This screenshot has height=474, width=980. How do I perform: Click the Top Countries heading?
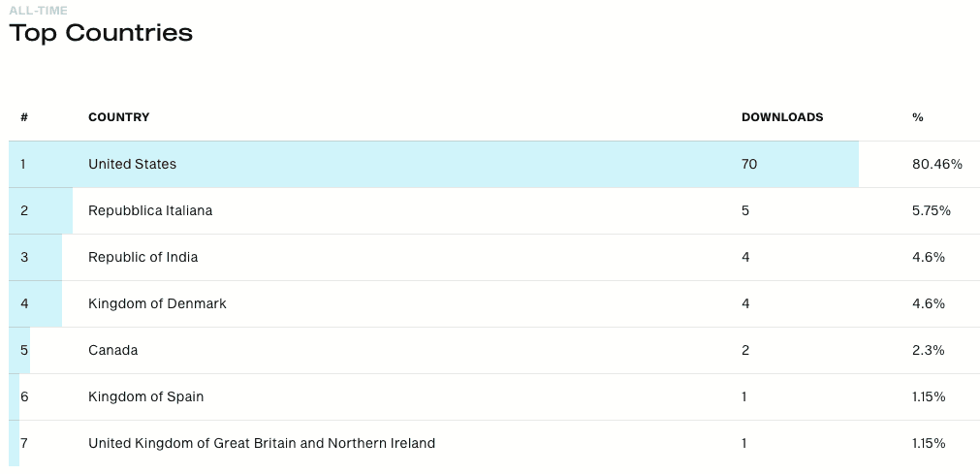point(101,33)
